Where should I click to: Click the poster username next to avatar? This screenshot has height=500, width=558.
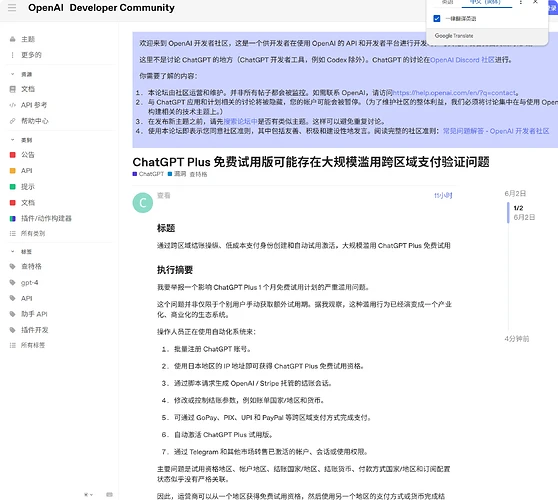point(164,195)
